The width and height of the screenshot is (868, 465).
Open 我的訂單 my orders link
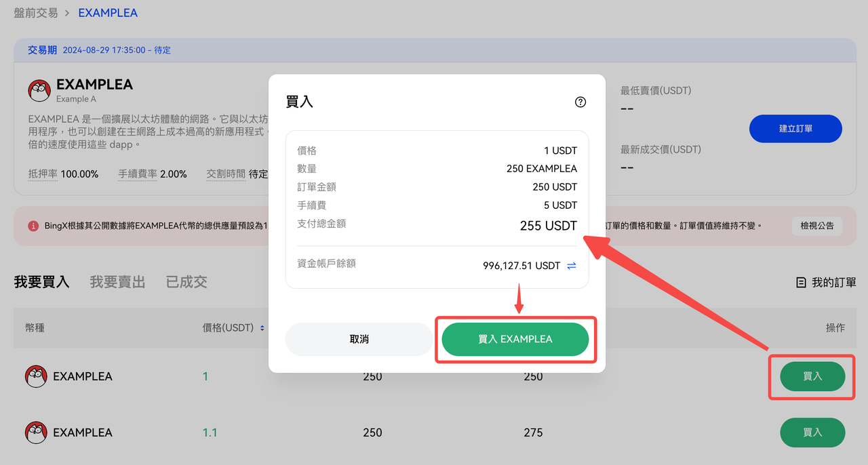click(833, 283)
